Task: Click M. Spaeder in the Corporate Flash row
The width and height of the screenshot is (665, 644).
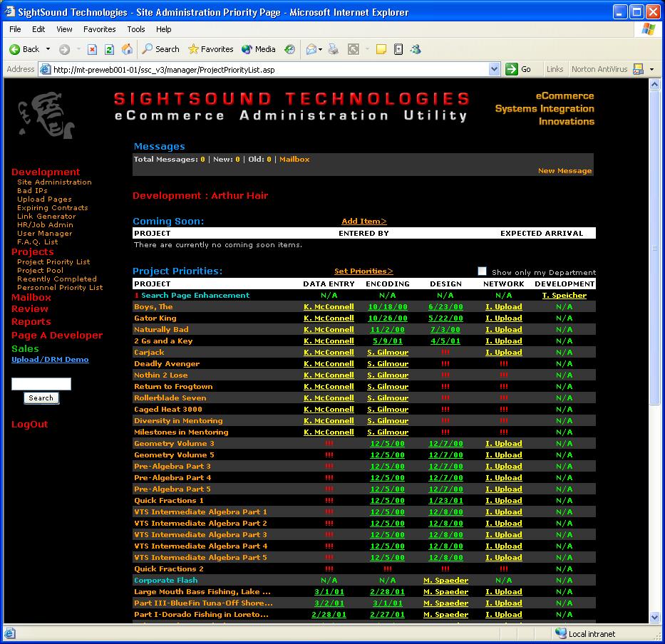Action: pyautogui.click(x=445, y=581)
